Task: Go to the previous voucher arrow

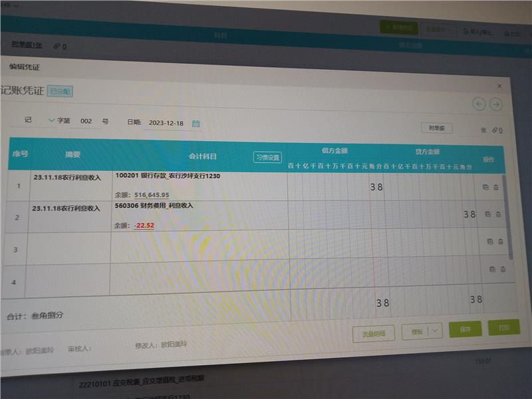Action: 479,104
